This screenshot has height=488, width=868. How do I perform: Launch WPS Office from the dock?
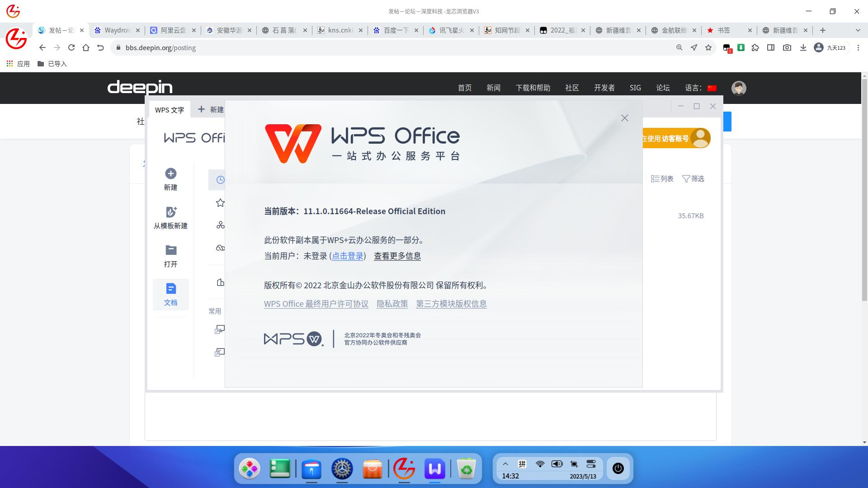click(434, 469)
